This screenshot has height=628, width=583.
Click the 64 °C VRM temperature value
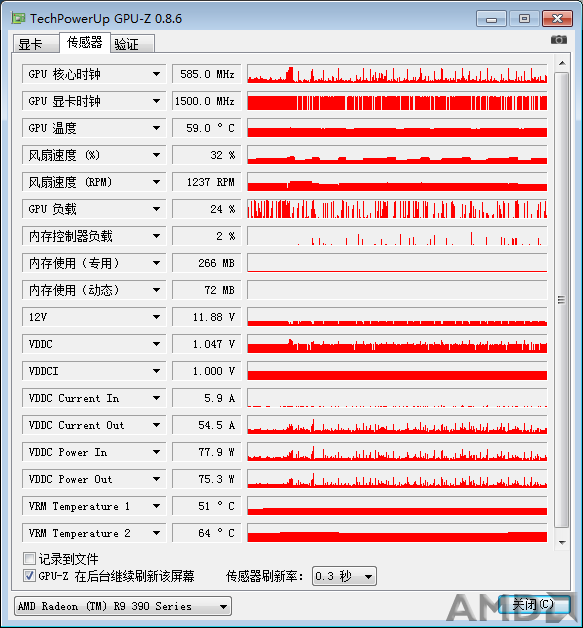207,533
